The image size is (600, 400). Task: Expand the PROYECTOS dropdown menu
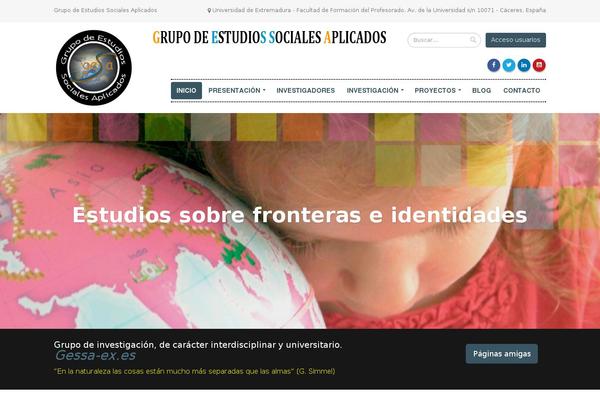click(x=438, y=91)
